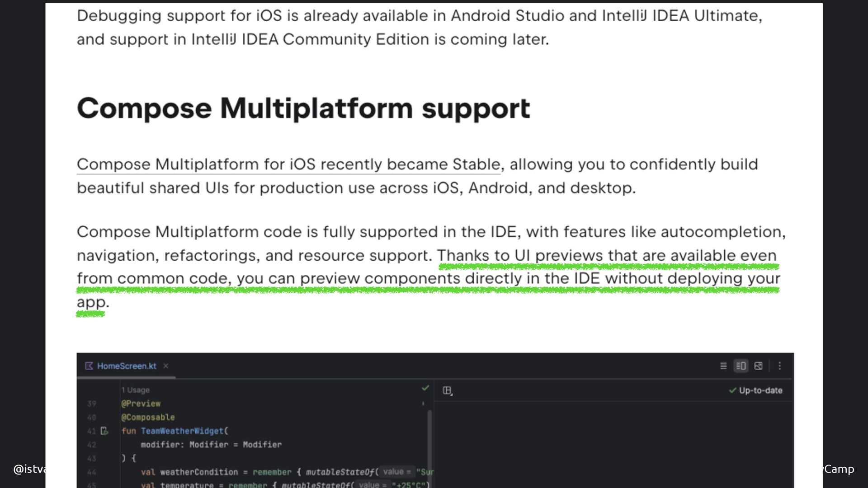Screen dimensions: 868x488
Task: Click the @Composable annotation on line 40
Action: coord(148,417)
